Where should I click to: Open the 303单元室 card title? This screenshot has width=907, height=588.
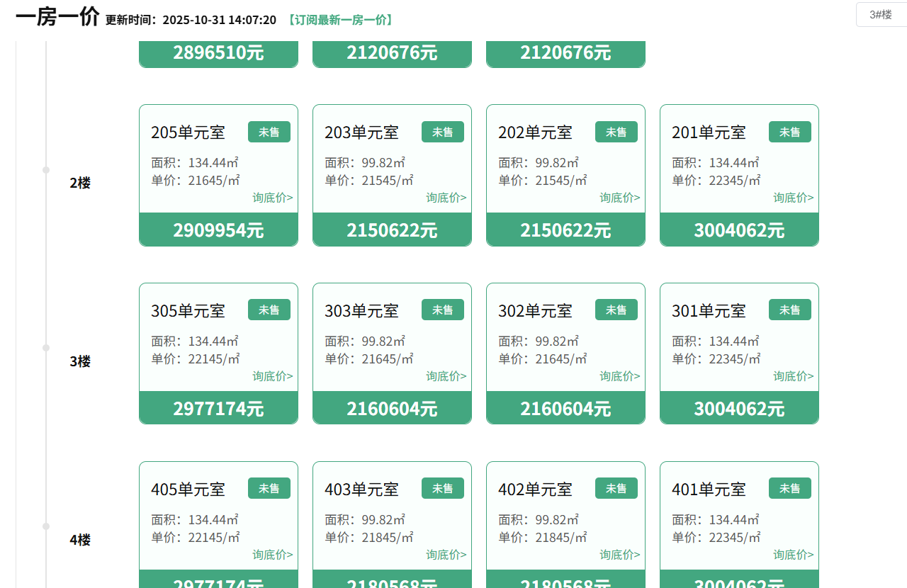point(361,311)
